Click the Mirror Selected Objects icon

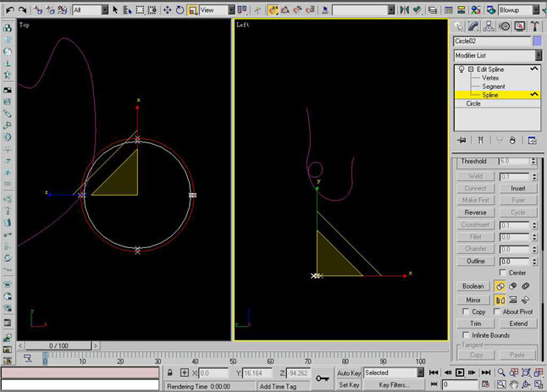(x=404, y=10)
